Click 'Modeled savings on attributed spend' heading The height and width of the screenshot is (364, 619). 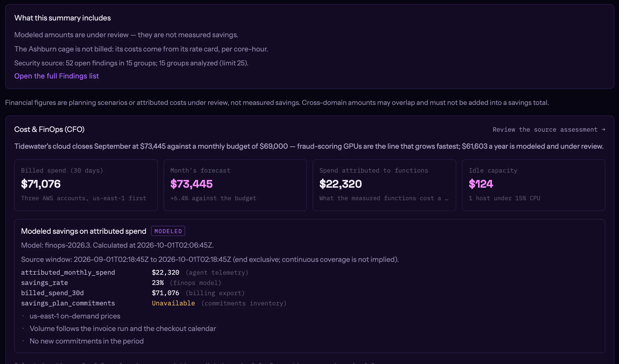click(83, 231)
